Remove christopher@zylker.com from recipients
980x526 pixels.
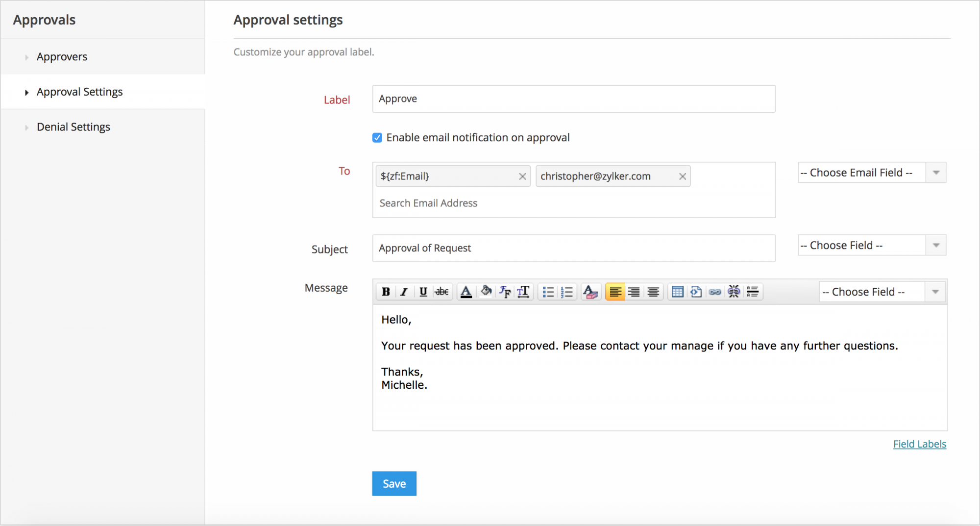point(682,176)
